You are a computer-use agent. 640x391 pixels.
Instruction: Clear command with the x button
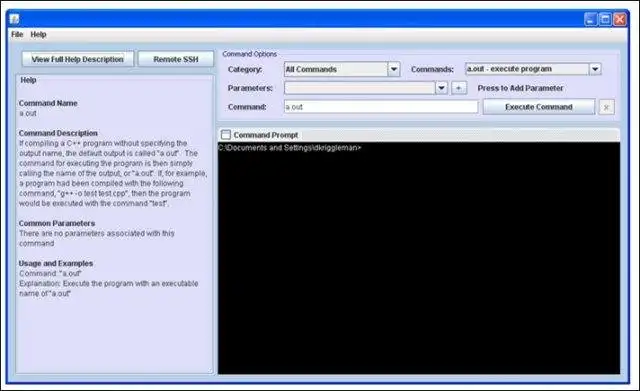pos(606,107)
